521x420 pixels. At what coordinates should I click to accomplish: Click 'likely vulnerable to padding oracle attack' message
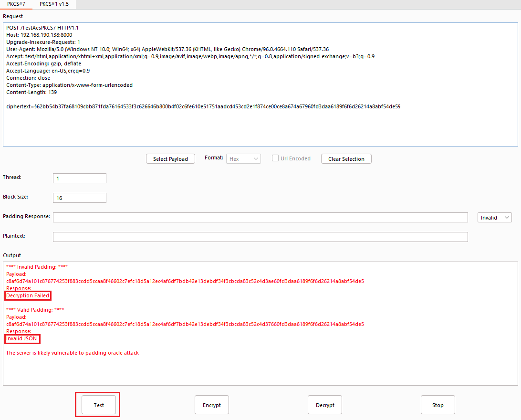click(72, 353)
